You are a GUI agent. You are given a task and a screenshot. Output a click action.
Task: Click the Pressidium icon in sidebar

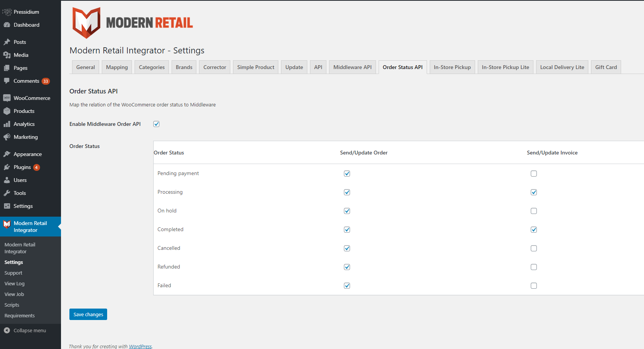pyautogui.click(x=7, y=12)
